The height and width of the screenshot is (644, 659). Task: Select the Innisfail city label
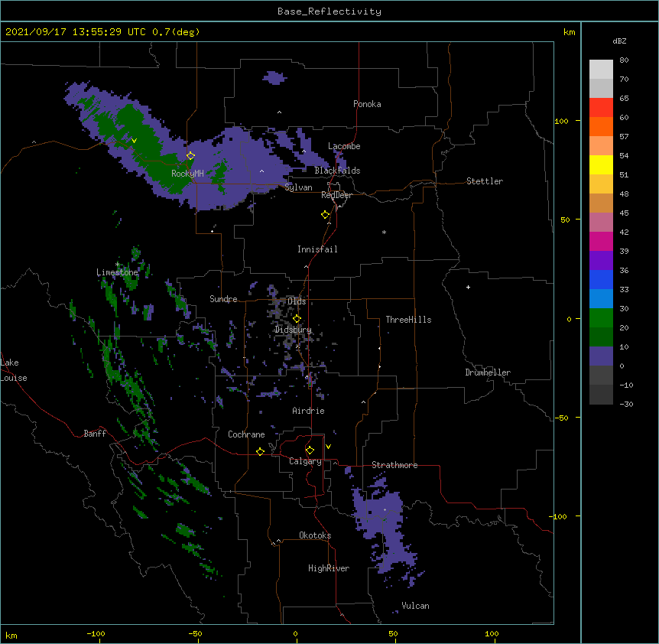tap(317, 249)
